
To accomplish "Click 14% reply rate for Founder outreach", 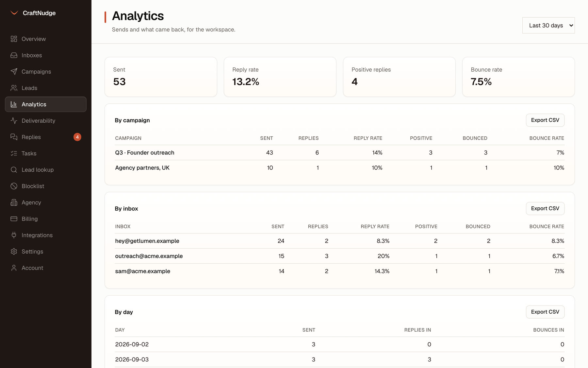I will (x=377, y=152).
